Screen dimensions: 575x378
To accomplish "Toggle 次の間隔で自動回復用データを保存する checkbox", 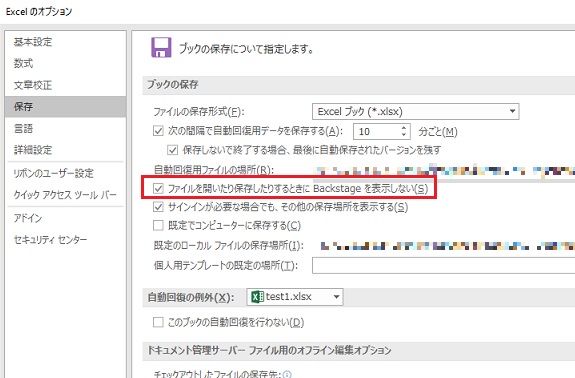I will 158,131.
